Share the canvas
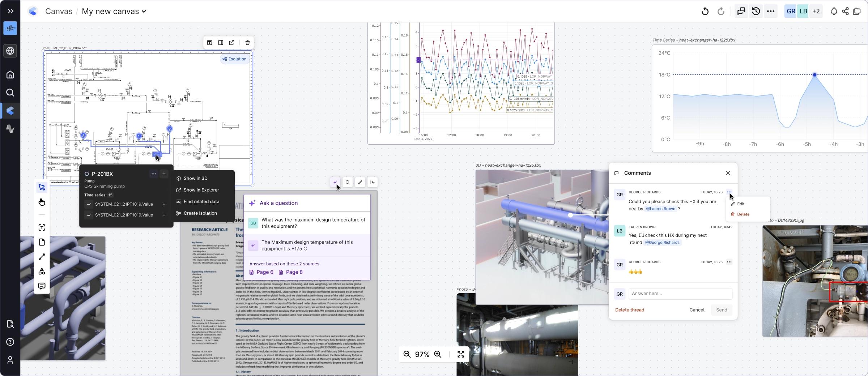Screen dimensions: 868x376 [x=845, y=11]
